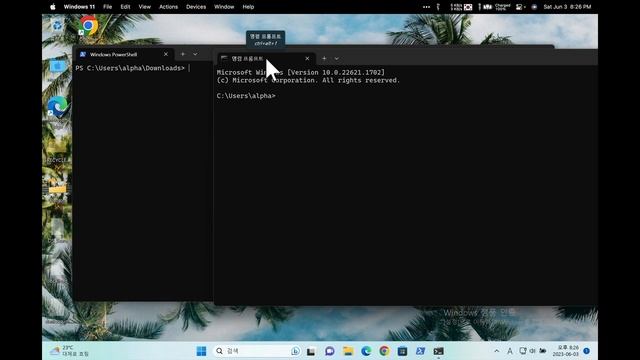Click the PS C:\Users\alpha\Downloads> prompt
The image size is (640, 360).
[130, 68]
